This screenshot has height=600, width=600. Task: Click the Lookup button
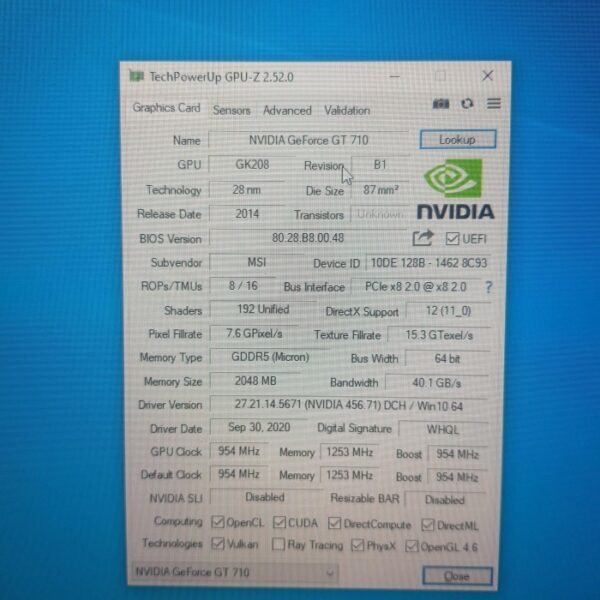[458, 140]
